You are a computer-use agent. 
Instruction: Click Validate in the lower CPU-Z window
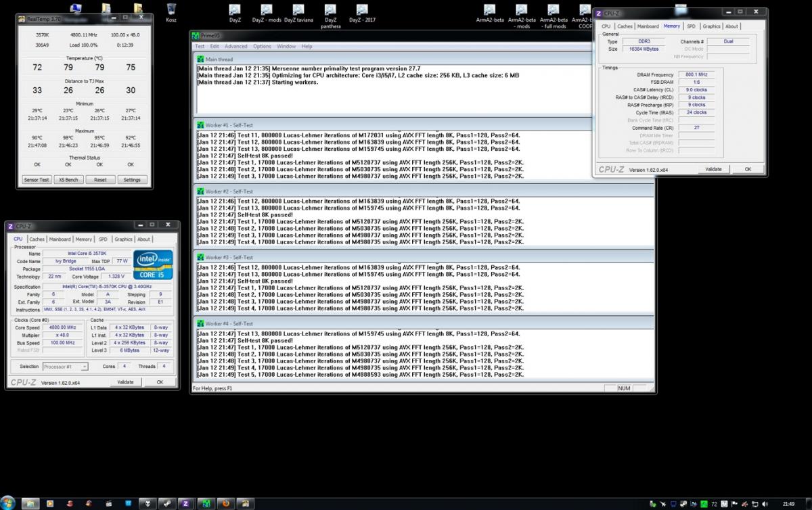[x=125, y=382]
